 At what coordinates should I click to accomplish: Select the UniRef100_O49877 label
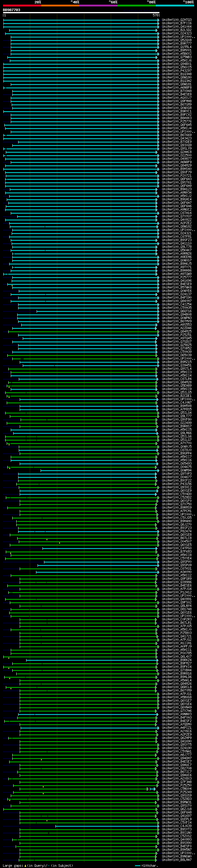point(177,159)
